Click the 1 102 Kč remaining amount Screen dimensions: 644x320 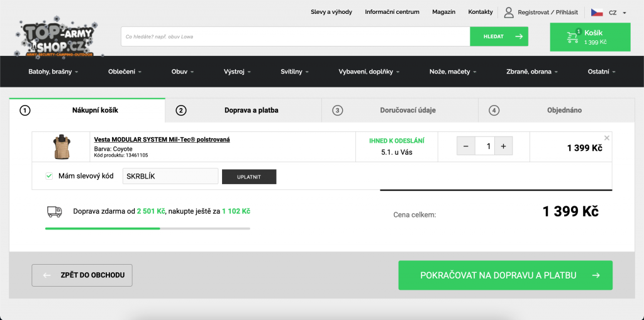[x=236, y=211]
